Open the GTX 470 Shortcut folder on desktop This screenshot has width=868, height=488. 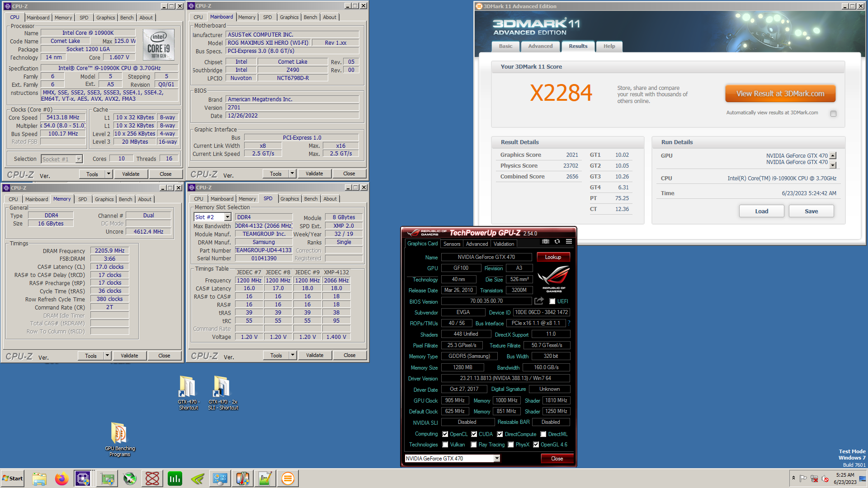188,393
